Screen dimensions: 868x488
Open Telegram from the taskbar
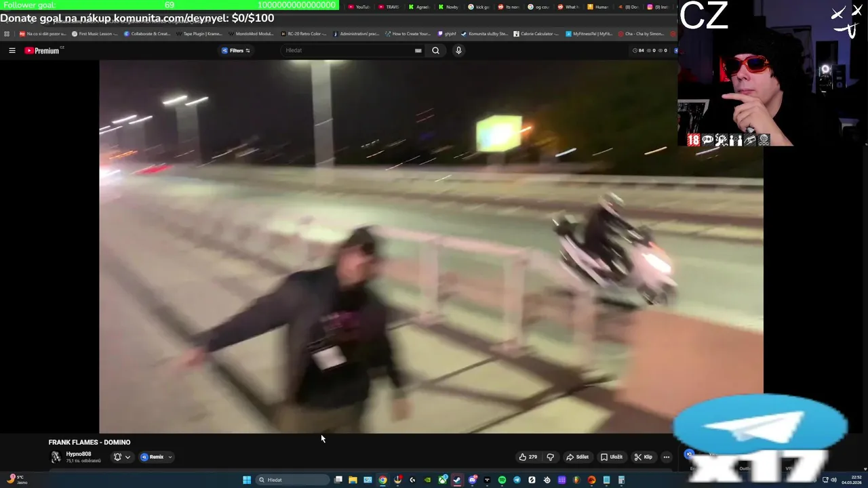click(x=517, y=480)
